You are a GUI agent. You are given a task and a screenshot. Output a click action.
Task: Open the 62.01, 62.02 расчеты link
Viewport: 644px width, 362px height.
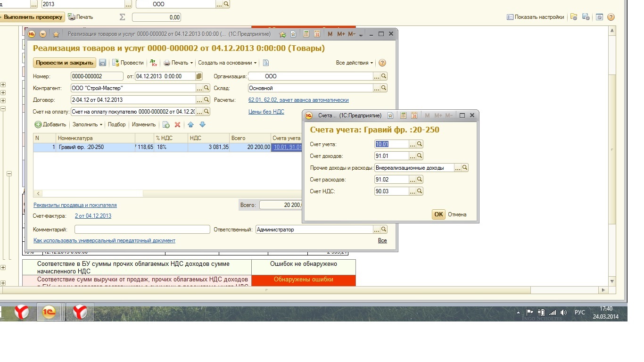tap(298, 100)
